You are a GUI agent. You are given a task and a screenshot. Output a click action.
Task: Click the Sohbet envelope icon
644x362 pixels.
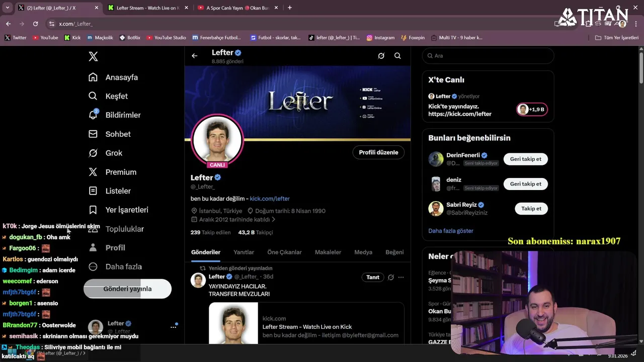93,134
